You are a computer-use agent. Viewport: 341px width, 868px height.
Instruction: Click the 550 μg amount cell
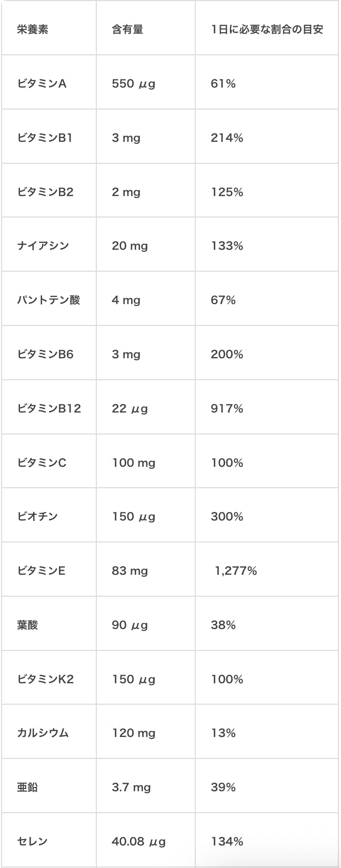pyautogui.click(x=133, y=84)
